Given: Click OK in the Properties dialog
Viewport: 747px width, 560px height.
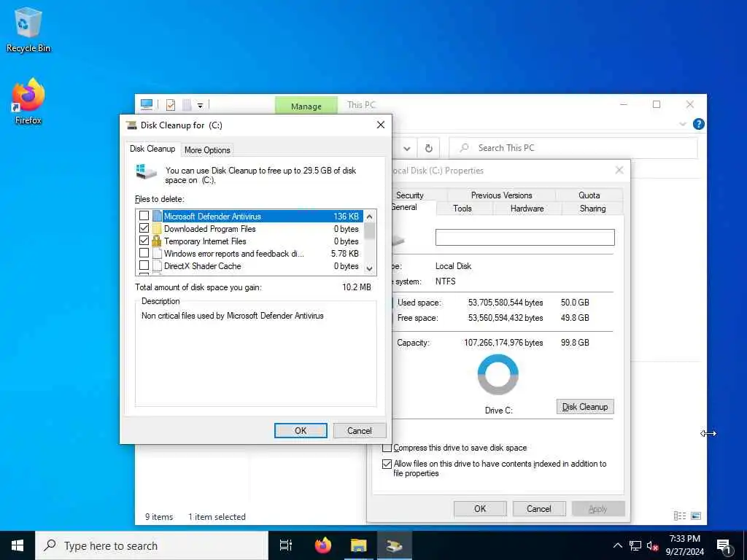Looking at the screenshot, I should click(480, 508).
